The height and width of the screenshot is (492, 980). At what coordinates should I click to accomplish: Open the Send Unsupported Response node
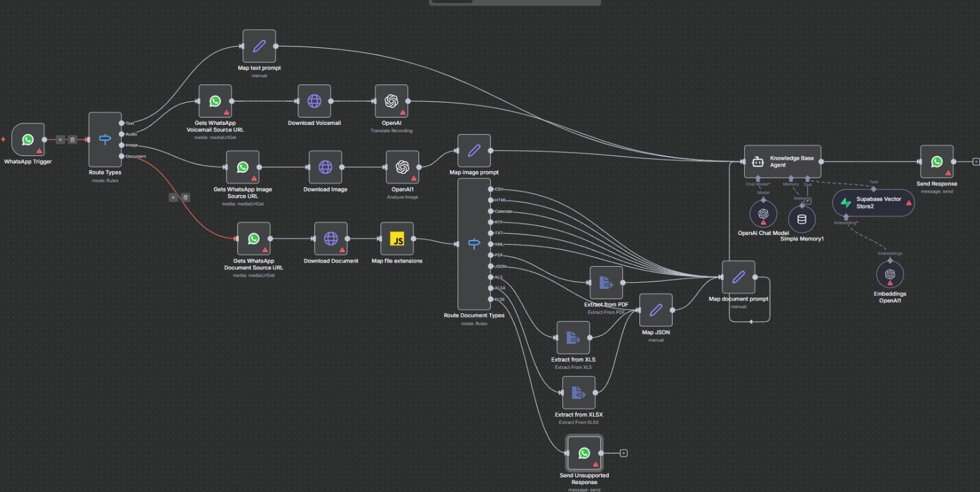(x=584, y=453)
